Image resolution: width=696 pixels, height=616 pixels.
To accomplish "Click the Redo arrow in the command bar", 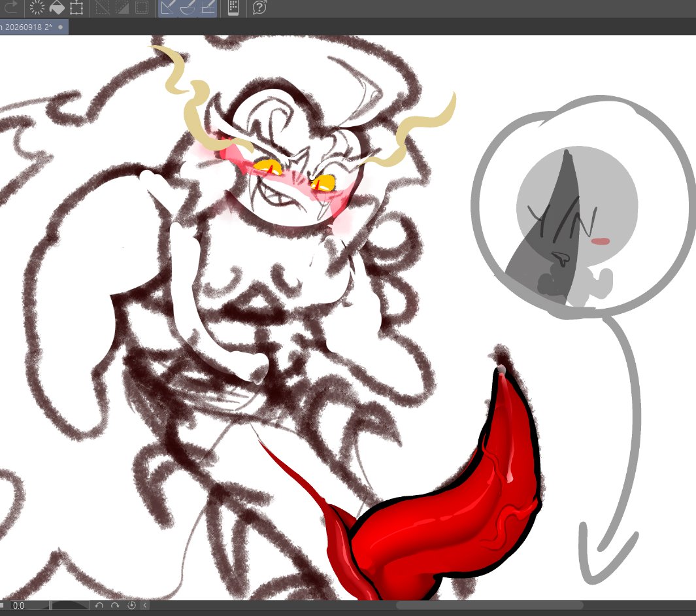I will [12, 7].
